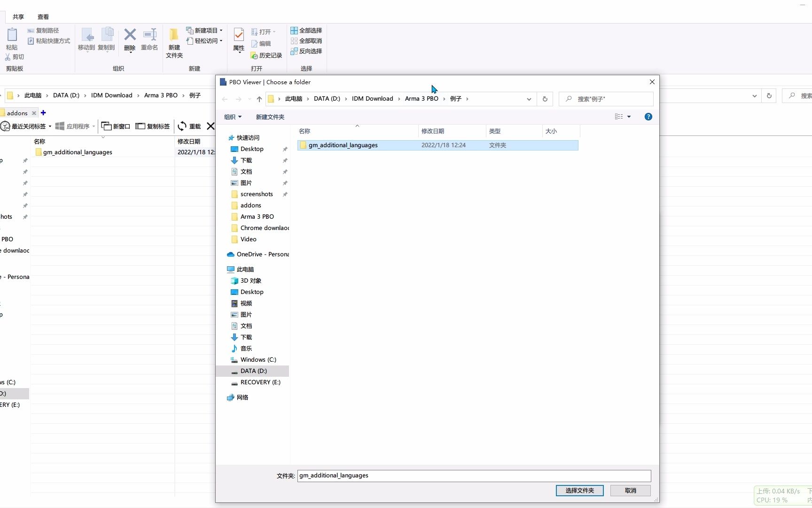Click the blue plus new-tab icon
812x508 pixels.
pos(43,113)
